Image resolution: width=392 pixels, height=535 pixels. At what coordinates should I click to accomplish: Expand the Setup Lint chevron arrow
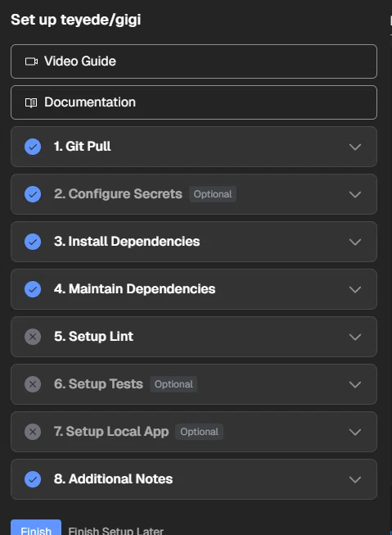tap(355, 337)
